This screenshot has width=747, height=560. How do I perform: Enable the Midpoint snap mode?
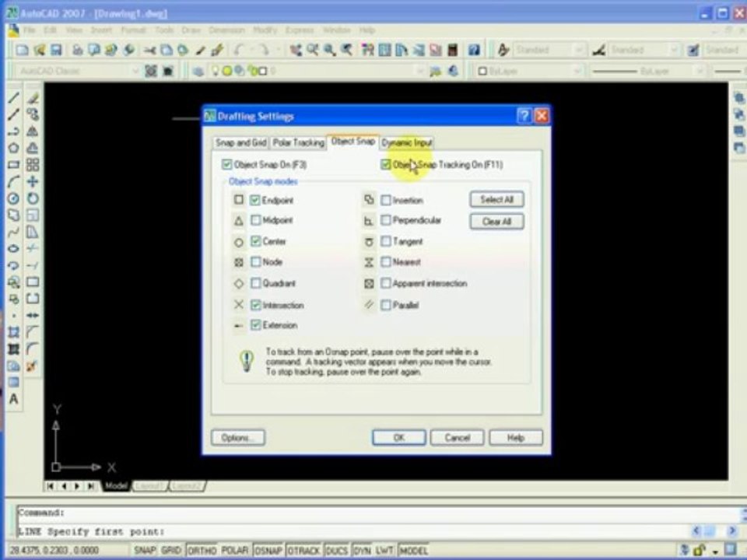(x=256, y=220)
